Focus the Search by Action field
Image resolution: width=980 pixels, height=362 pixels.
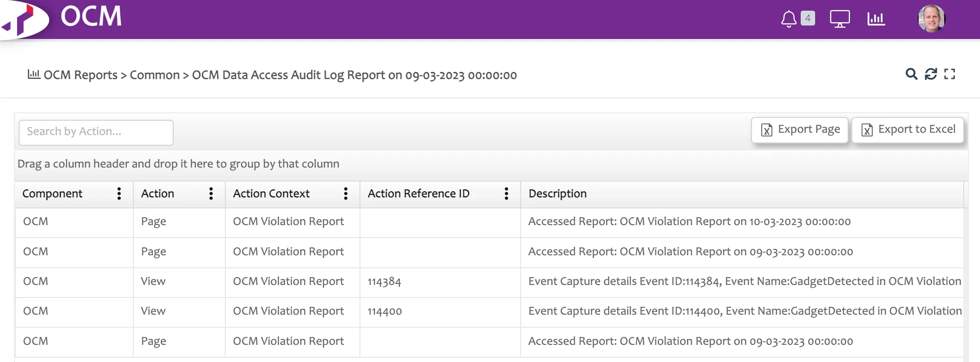(96, 132)
